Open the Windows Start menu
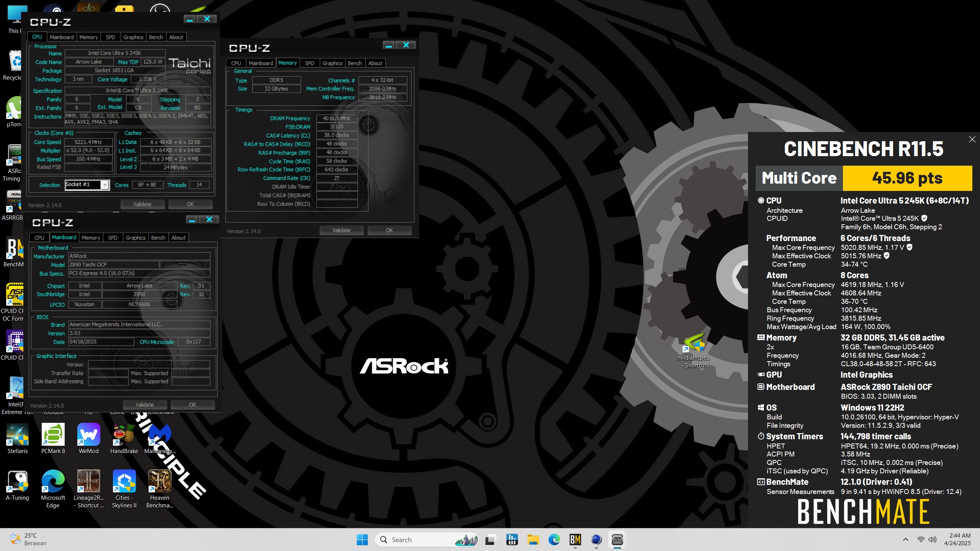Viewport: 980px width, 551px height. tap(362, 540)
